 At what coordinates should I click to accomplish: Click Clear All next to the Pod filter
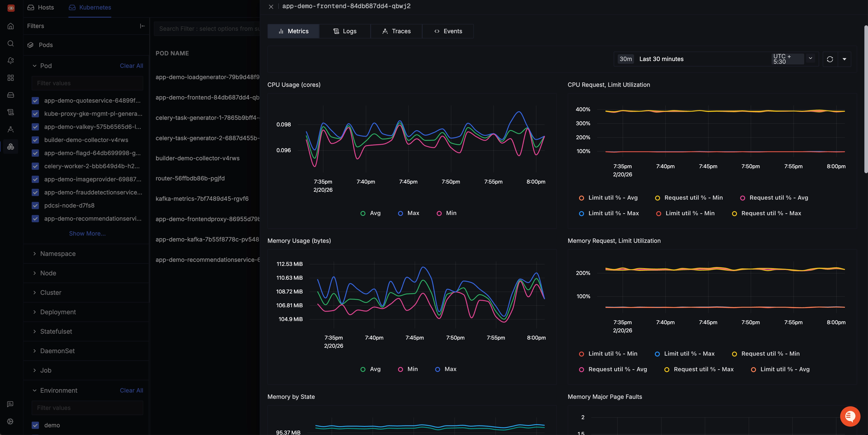click(x=131, y=66)
